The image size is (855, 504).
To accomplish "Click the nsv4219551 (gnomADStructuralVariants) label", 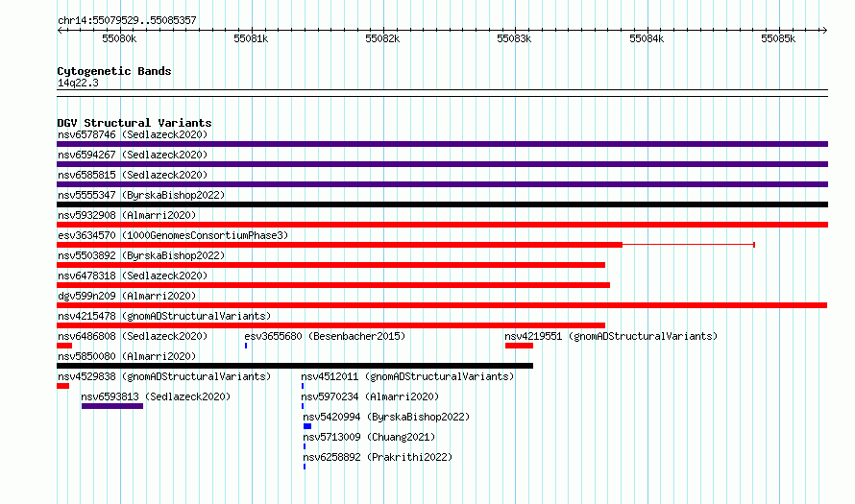I will (x=611, y=336).
